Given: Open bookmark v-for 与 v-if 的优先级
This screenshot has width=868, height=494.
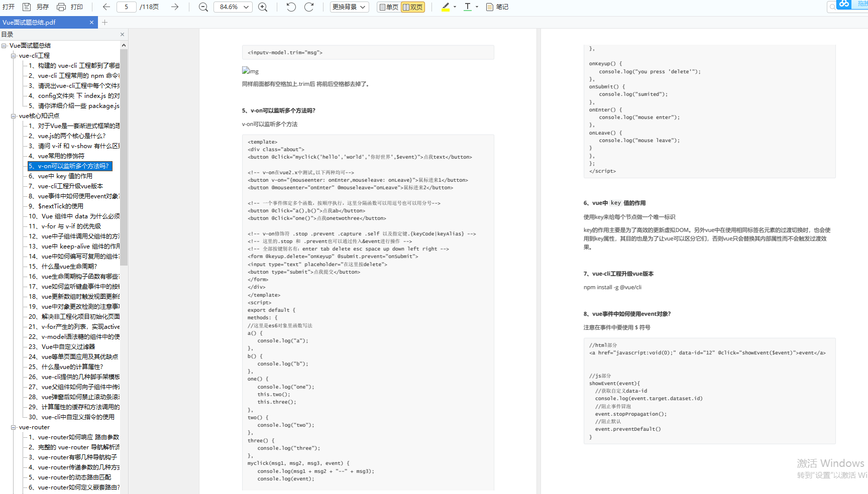Looking at the screenshot, I should coord(65,226).
